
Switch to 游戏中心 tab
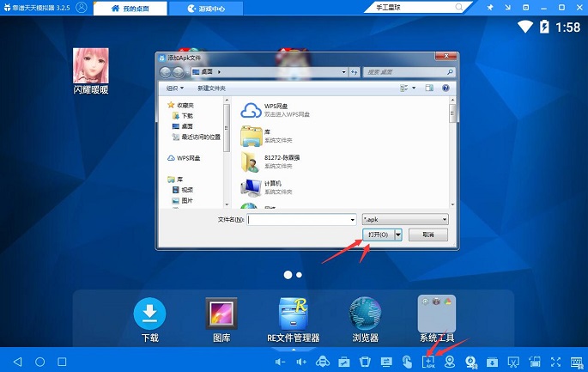point(206,9)
